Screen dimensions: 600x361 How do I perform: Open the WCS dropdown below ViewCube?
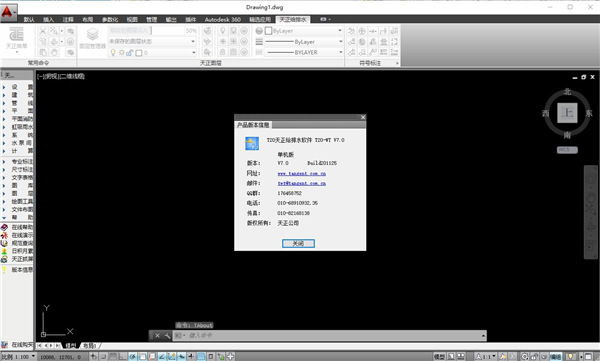click(567, 150)
